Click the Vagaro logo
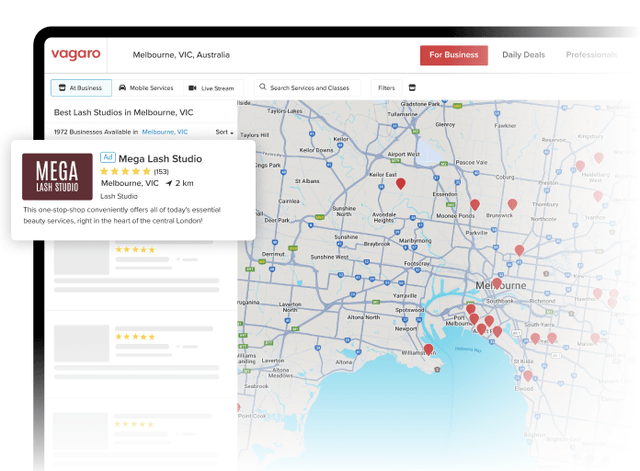640x471 pixels. 76,54
